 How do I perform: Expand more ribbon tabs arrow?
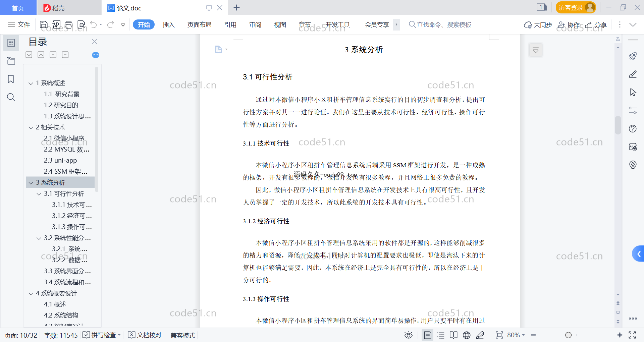(x=396, y=24)
